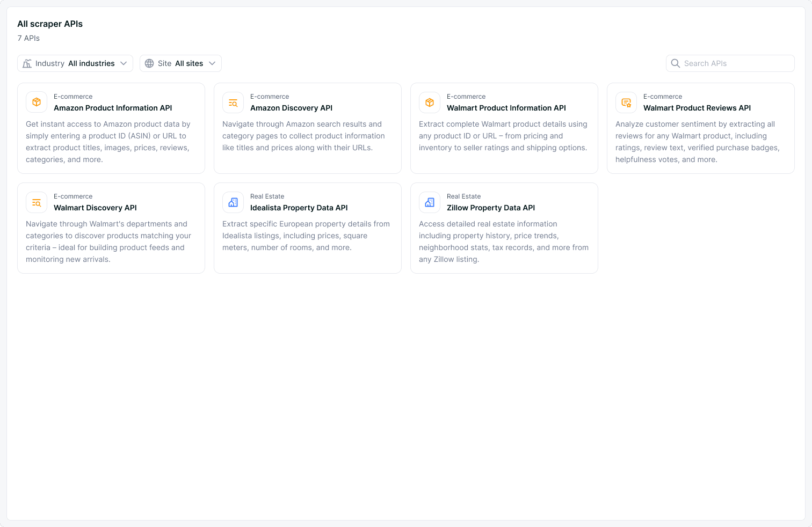Click the Walmart Product Reviews API star icon
812x527 pixels.
point(626,102)
